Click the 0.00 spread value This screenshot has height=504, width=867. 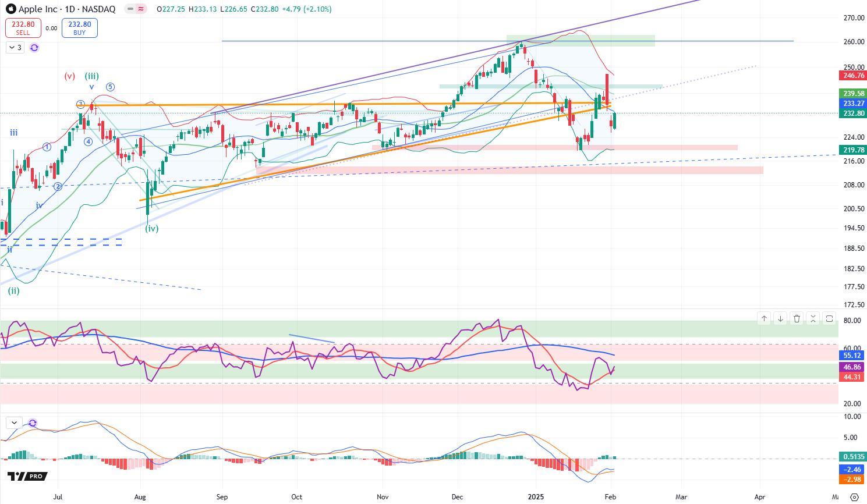tap(51, 28)
